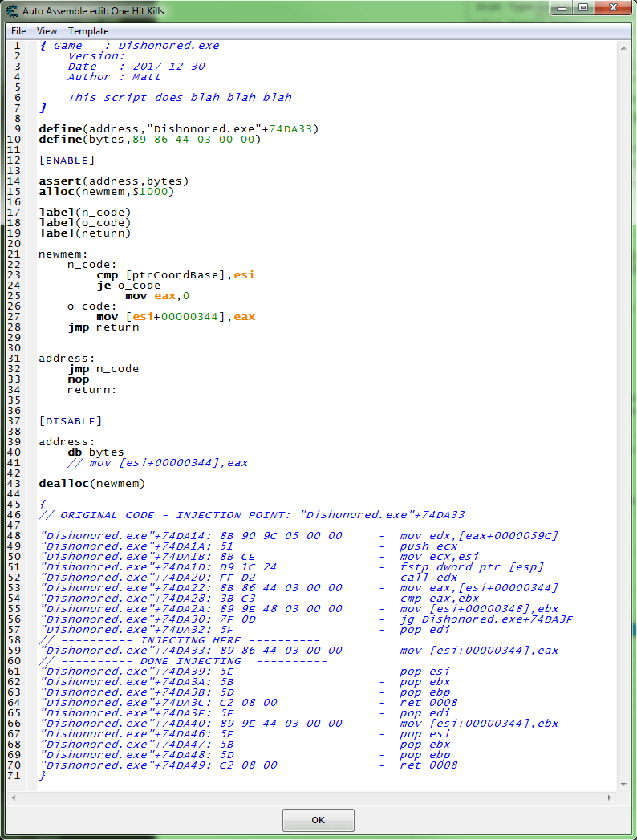Screen dimensions: 637x840
Task: Click the label(n_code) line
Action: pyautogui.click(x=85, y=212)
